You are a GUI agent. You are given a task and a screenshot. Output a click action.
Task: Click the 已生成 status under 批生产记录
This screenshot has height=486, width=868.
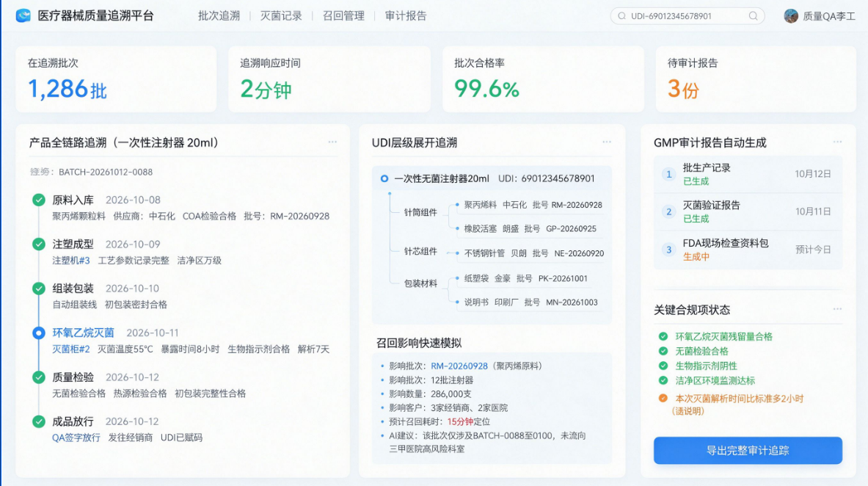pos(696,182)
